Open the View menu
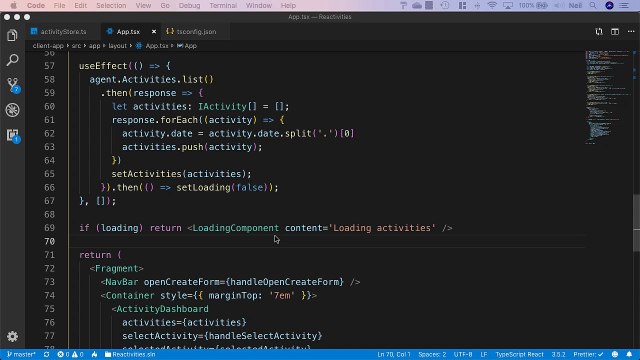The image size is (640, 360). (x=143, y=5)
